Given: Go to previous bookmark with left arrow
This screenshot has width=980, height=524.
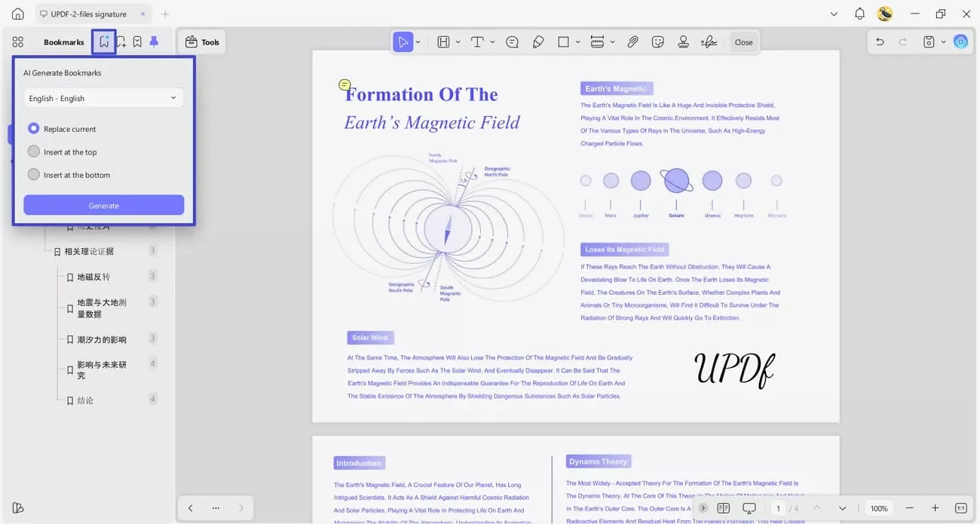Looking at the screenshot, I should tap(191, 508).
